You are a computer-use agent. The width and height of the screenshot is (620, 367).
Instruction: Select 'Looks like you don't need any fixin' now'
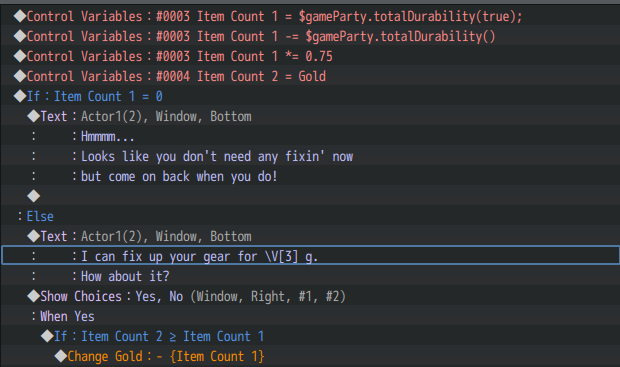click(x=310, y=156)
